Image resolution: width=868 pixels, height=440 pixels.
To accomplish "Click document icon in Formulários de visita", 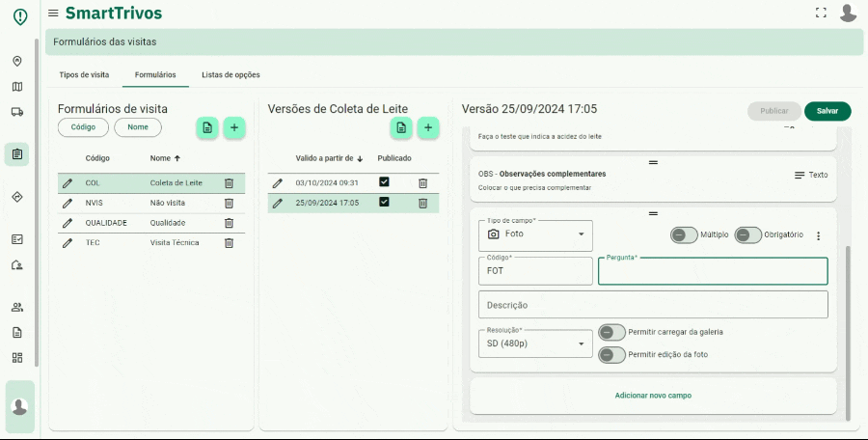I will click(207, 128).
